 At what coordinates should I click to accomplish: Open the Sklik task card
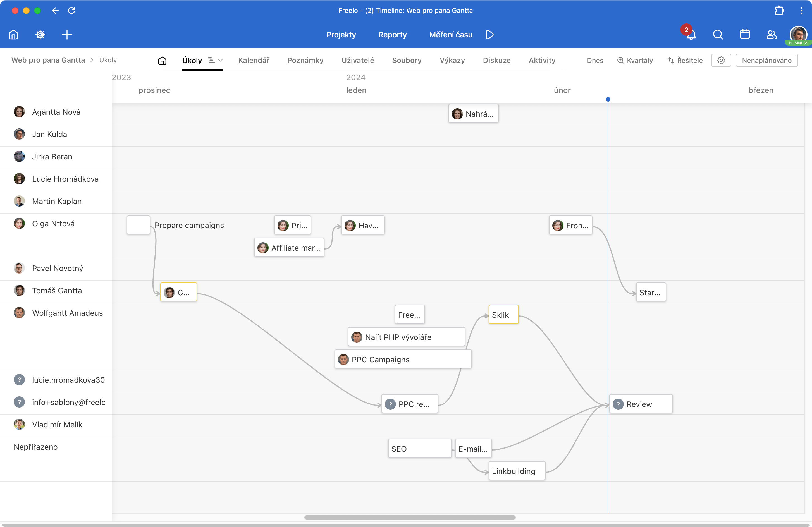(x=503, y=315)
